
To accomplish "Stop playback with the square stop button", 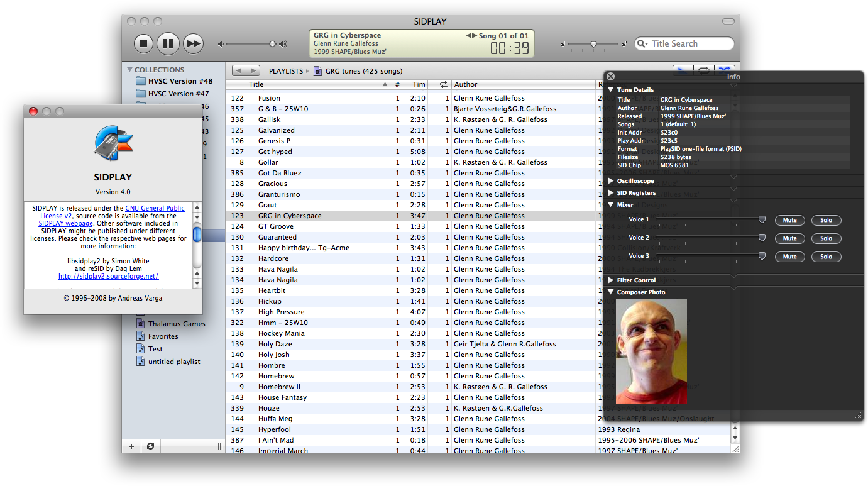I will [x=143, y=43].
